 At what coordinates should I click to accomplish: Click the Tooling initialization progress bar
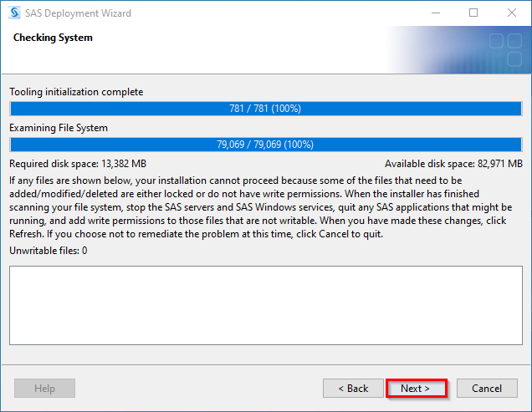266,109
